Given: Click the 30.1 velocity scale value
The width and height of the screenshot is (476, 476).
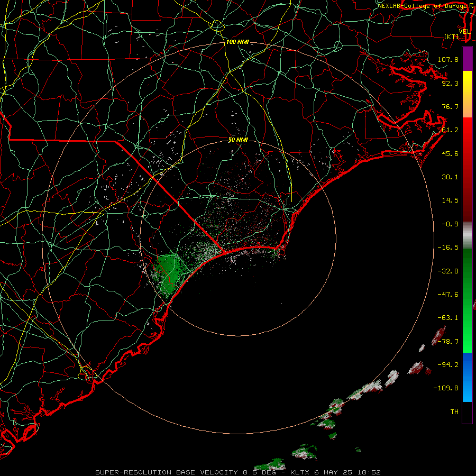Looking at the screenshot, I should point(450,177).
